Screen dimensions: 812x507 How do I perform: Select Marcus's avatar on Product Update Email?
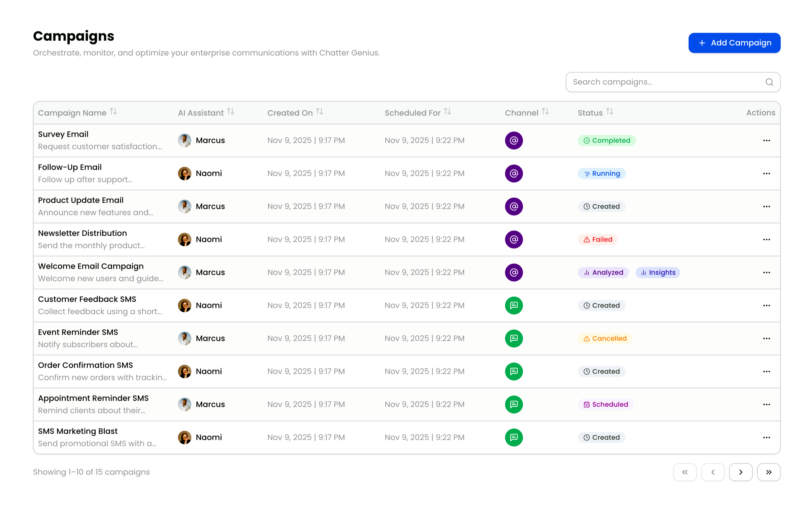tap(184, 206)
